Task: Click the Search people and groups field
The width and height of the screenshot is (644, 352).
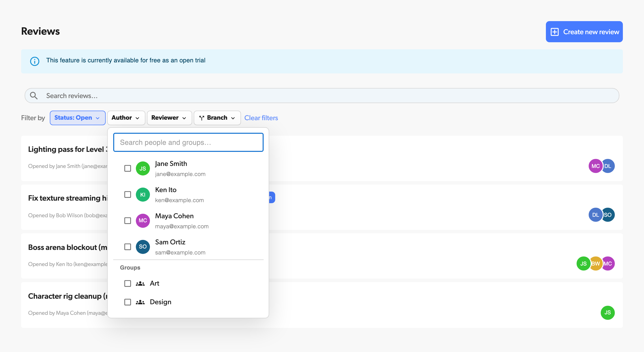Action: click(x=188, y=142)
